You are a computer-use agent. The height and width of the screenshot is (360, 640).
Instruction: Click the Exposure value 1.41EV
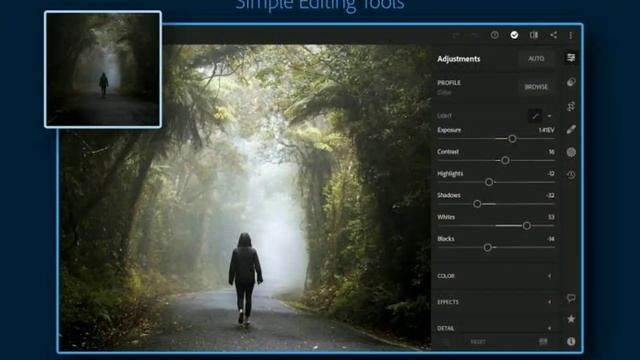tap(546, 130)
